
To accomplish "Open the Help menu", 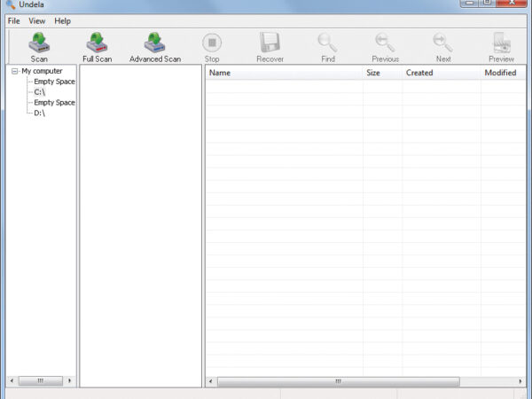I will [x=62, y=20].
